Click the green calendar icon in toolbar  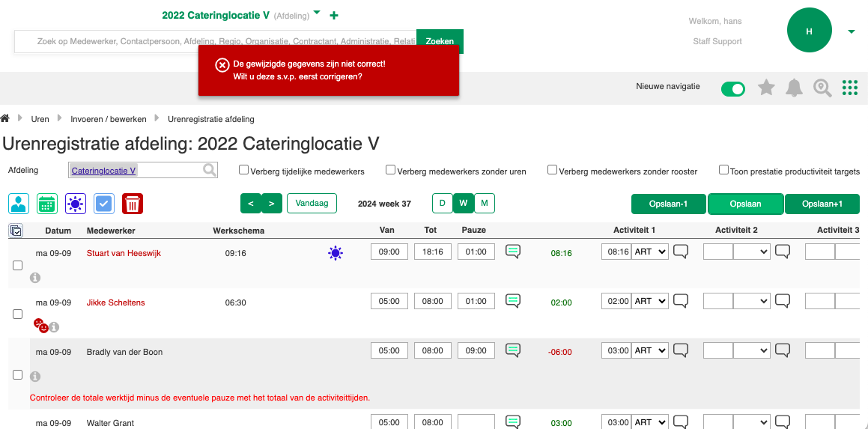click(47, 204)
